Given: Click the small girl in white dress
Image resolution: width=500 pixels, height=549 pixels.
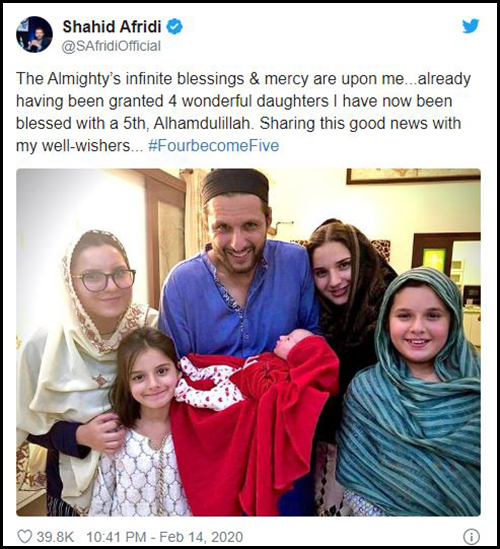Looking at the screenshot, I should [x=142, y=422].
